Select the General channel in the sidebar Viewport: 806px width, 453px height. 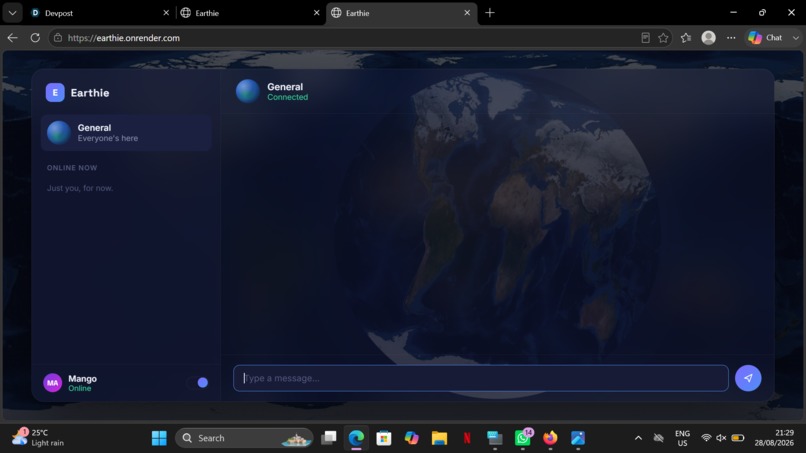pos(126,133)
